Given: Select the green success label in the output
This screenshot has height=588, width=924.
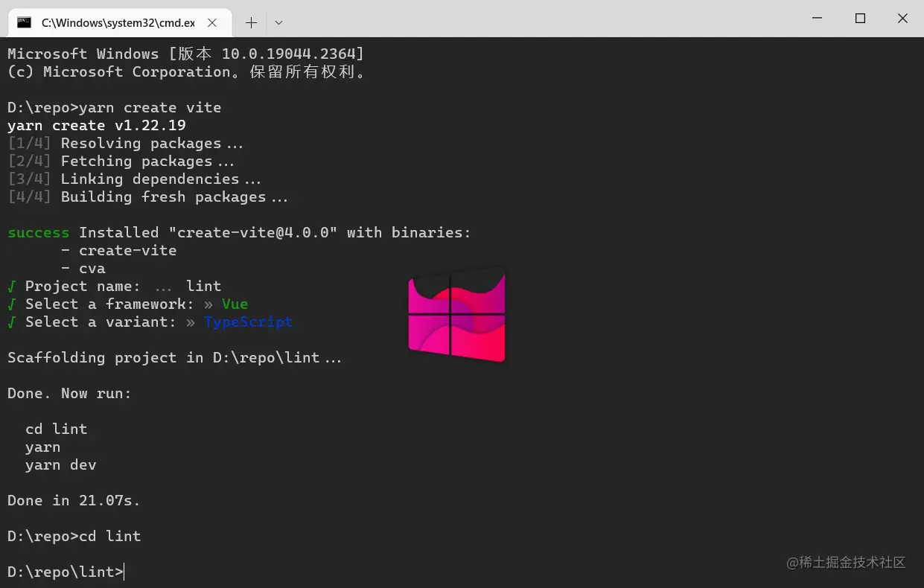Looking at the screenshot, I should tap(38, 232).
